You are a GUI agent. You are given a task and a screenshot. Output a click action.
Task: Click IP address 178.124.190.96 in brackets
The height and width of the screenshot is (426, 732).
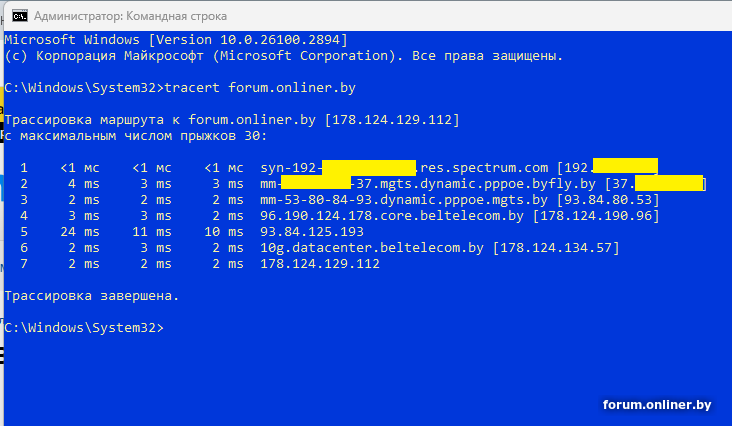(594, 215)
